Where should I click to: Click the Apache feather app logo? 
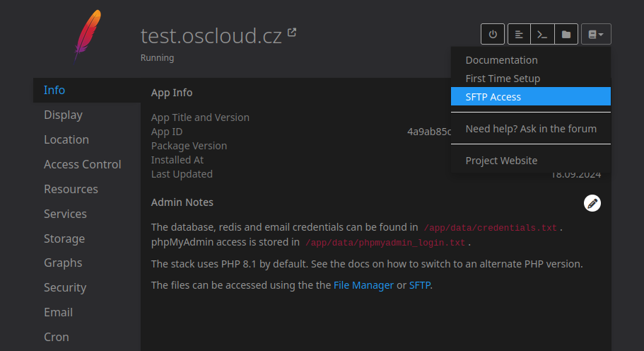click(x=88, y=35)
